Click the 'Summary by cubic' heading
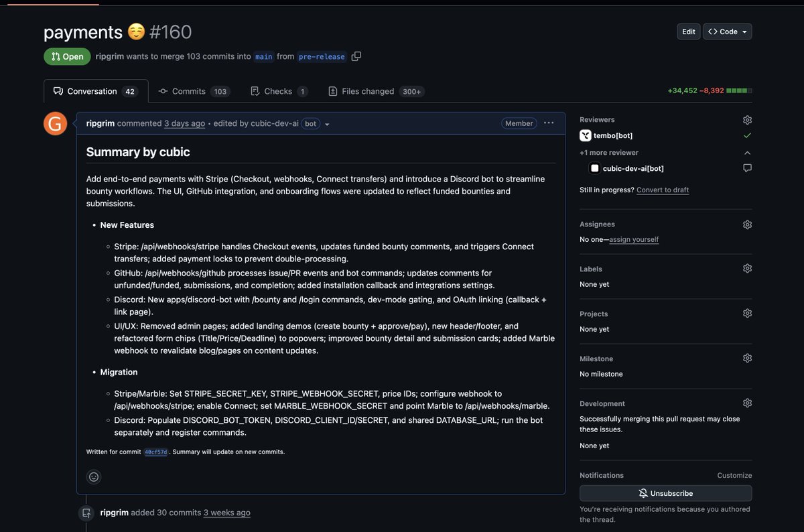 138,152
